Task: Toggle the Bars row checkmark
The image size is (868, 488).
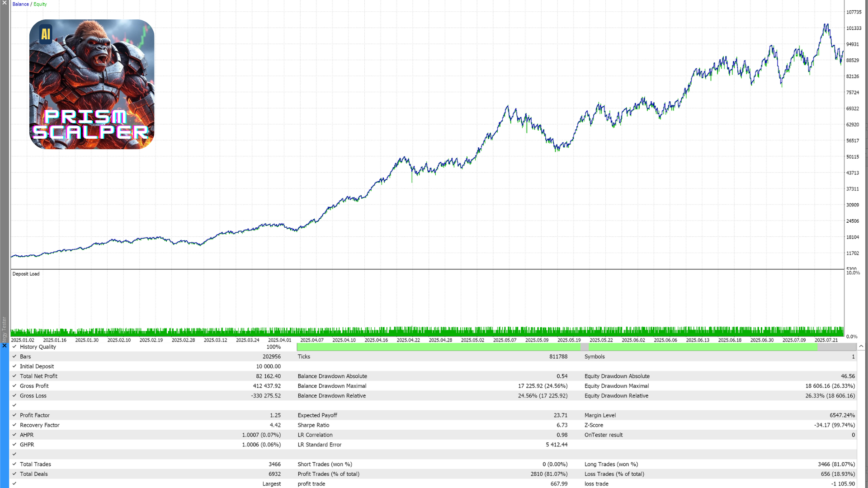Action: 14,357
